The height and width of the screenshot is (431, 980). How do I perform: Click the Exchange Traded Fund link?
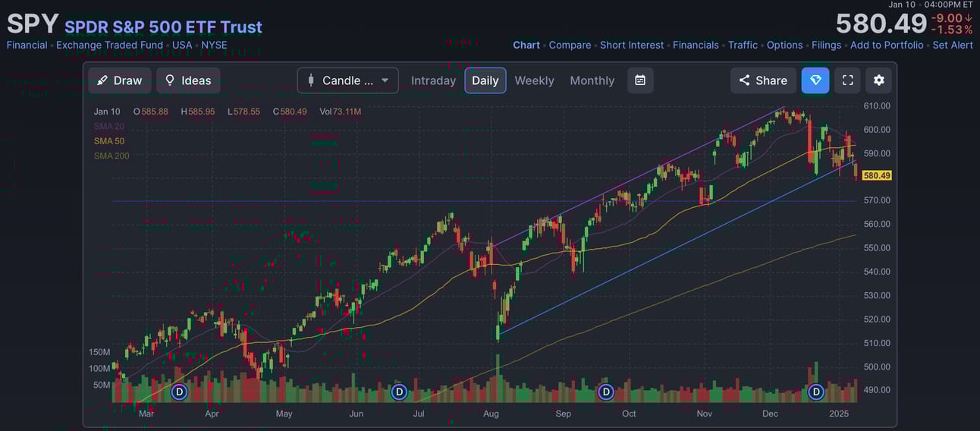(x=109, y=45)
